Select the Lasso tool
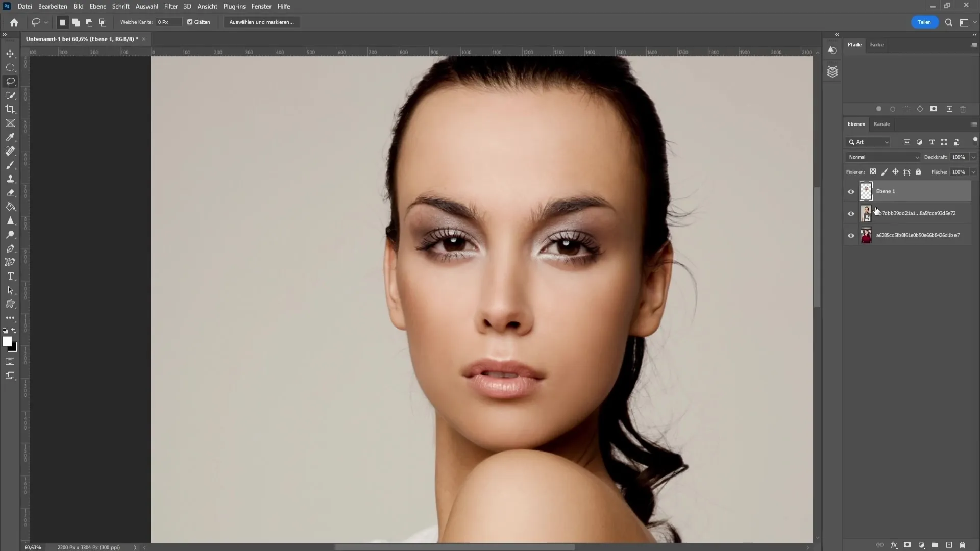 [x=10, y=81]
